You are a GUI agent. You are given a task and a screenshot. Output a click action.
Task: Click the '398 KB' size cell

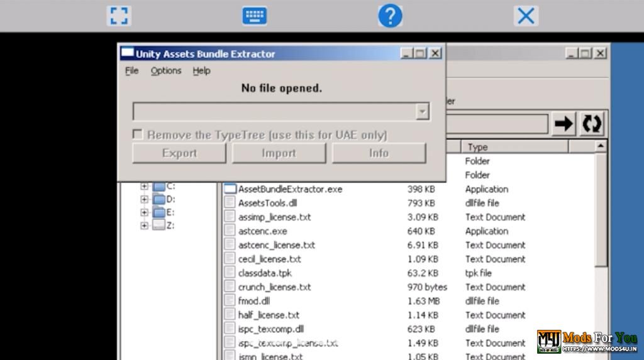point(421,189)
